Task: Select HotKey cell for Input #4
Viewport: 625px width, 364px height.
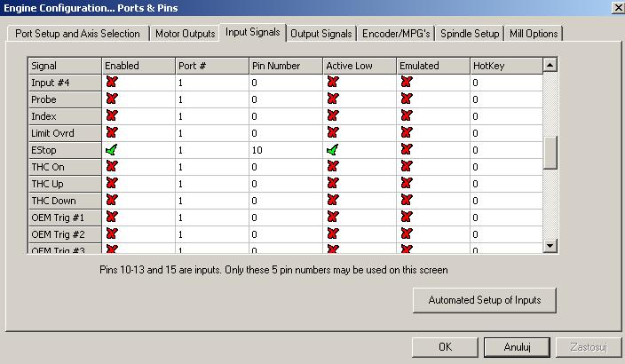Action: (507, 83)
